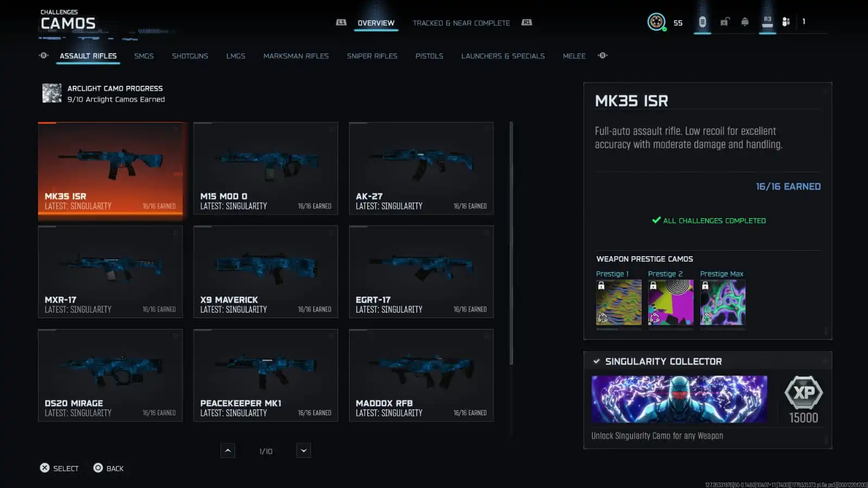Click the Singularity Collector checkmark icon

pyautogui.click(x=597, y=362)
